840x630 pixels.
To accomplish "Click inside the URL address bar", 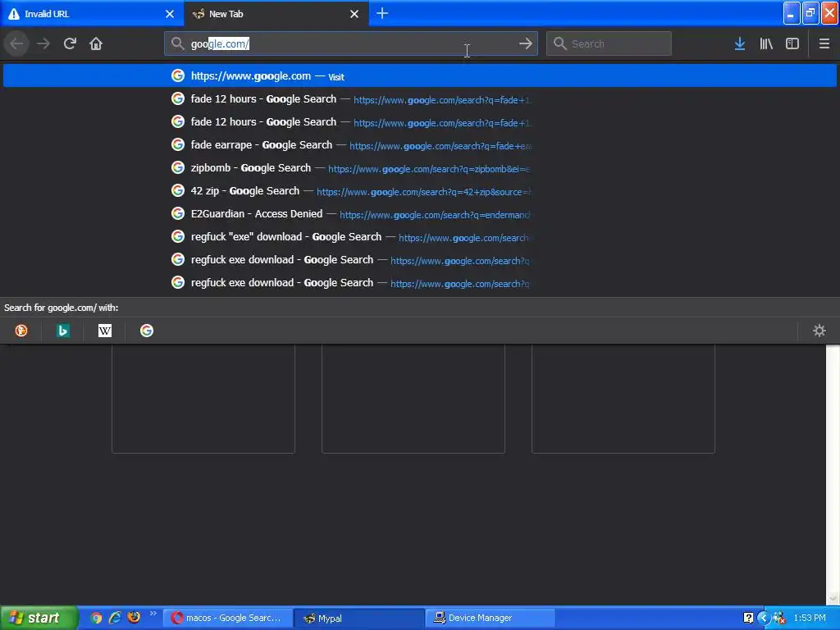I will [351, 43].
